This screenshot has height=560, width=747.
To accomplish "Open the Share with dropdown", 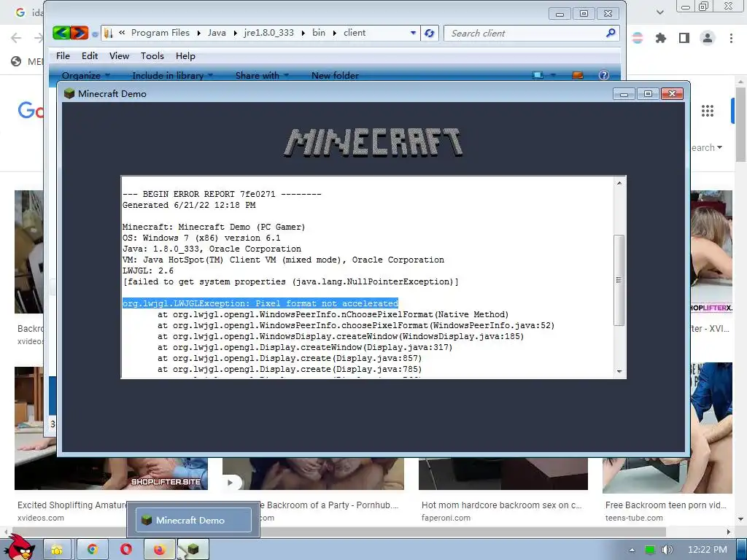I will tap(262, 75).
